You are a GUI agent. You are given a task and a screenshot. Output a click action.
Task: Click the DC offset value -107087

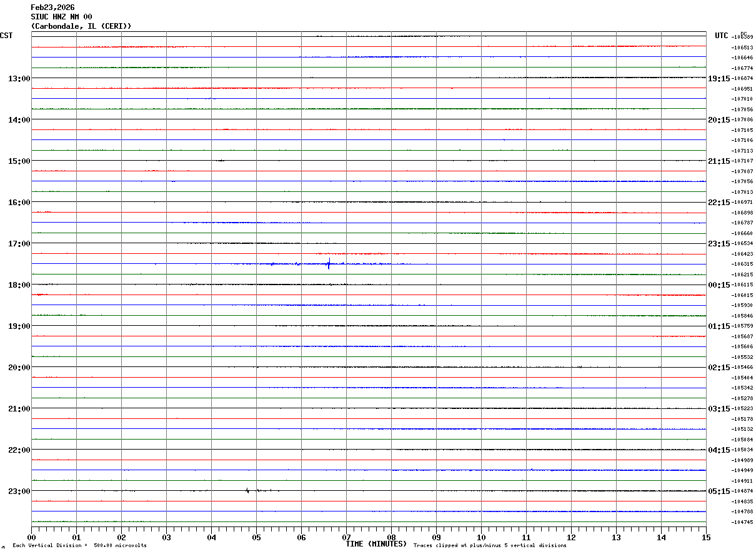click(742, 171)
